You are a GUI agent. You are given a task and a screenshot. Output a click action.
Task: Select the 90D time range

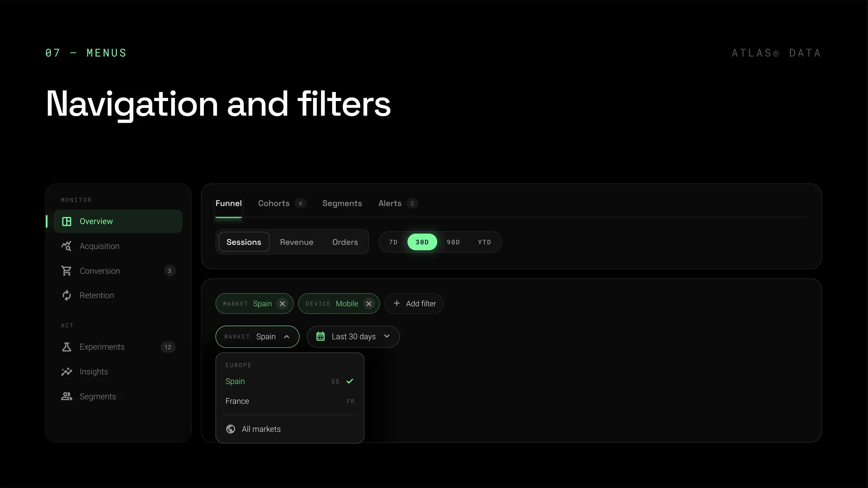pyautogui.click(x=453, y=242)
